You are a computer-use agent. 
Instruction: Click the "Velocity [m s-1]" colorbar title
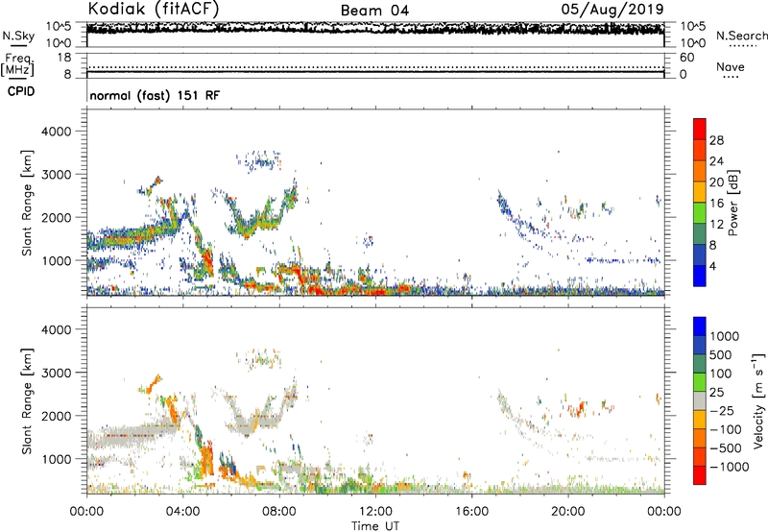coord(758,400)
